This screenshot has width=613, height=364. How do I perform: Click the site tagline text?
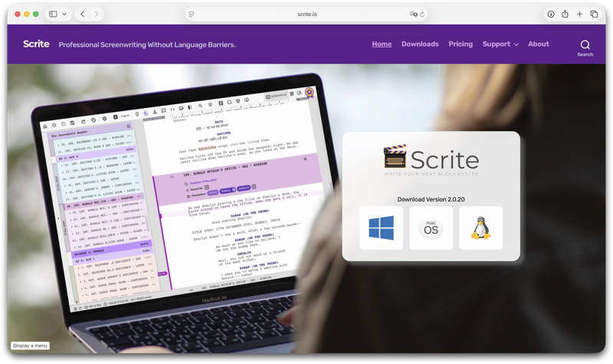[x=147, y=44]
